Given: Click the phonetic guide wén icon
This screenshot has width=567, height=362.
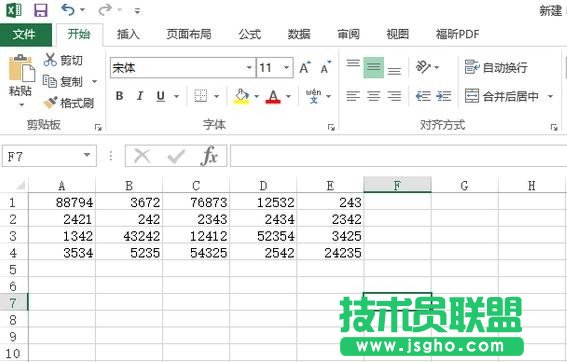Looking at the screenshot, I should tap(314, 96).
